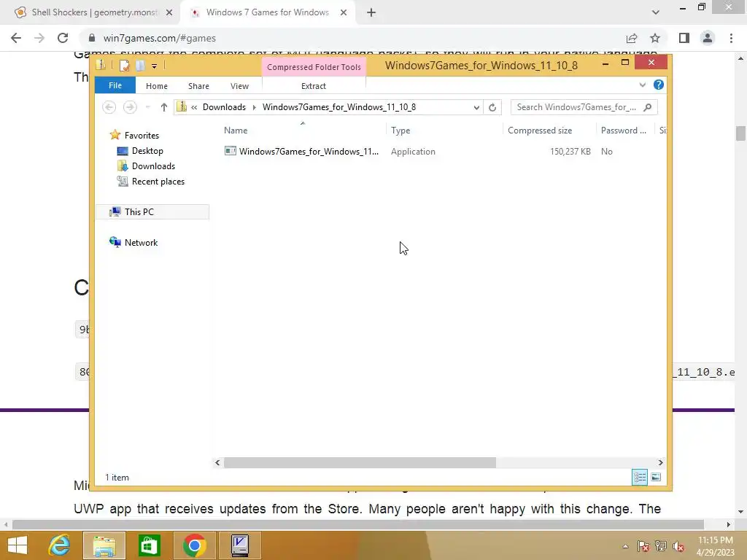The width and height of the screenshot is (747, 560).
Task: Click the Properties icon in the Quick Access Toolbar
Action: tap(124, 66)
